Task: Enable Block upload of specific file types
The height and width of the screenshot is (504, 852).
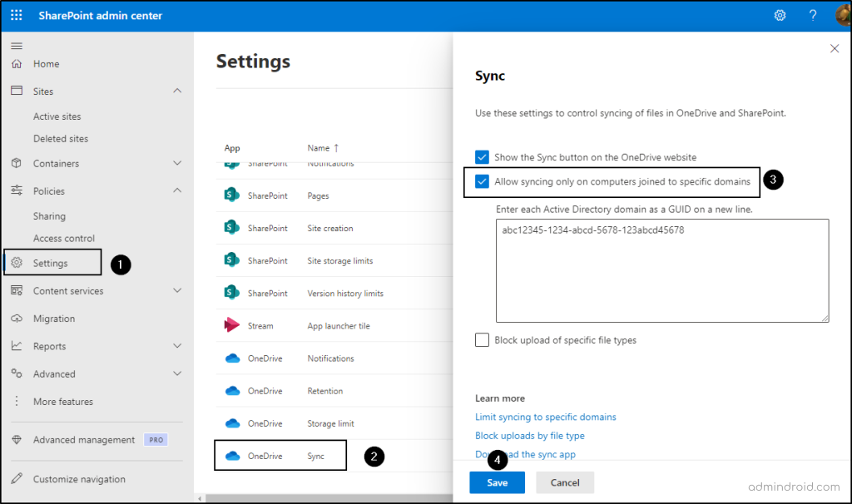Action: coord(482,340)
